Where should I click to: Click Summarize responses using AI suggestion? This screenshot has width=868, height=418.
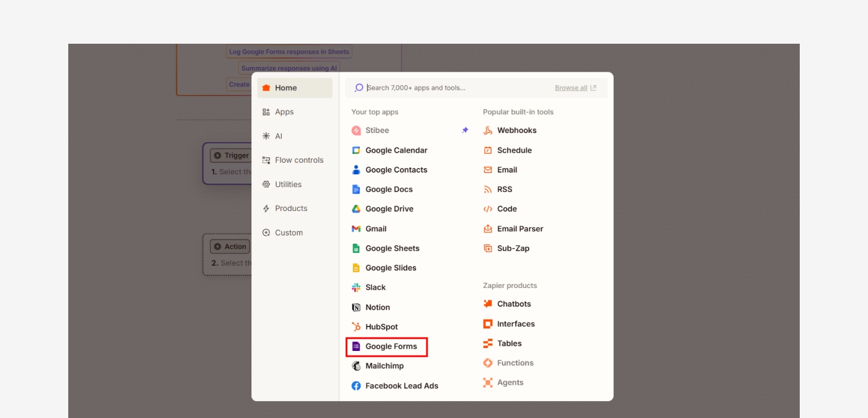click(x=289, y=68)
